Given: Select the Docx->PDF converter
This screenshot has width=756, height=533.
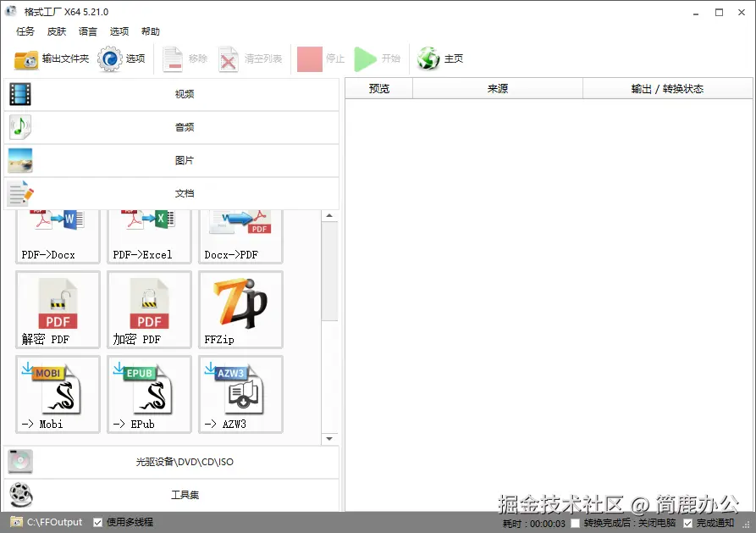Looking at the screenshot, I should pyautogui.click(x=240, y=236).
